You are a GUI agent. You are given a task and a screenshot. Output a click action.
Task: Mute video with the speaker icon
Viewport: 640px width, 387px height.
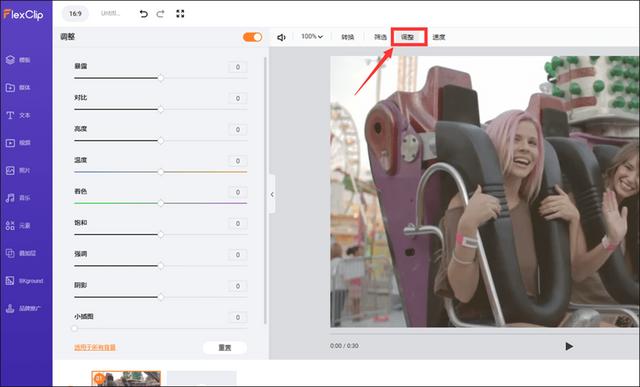click(281, 37)
